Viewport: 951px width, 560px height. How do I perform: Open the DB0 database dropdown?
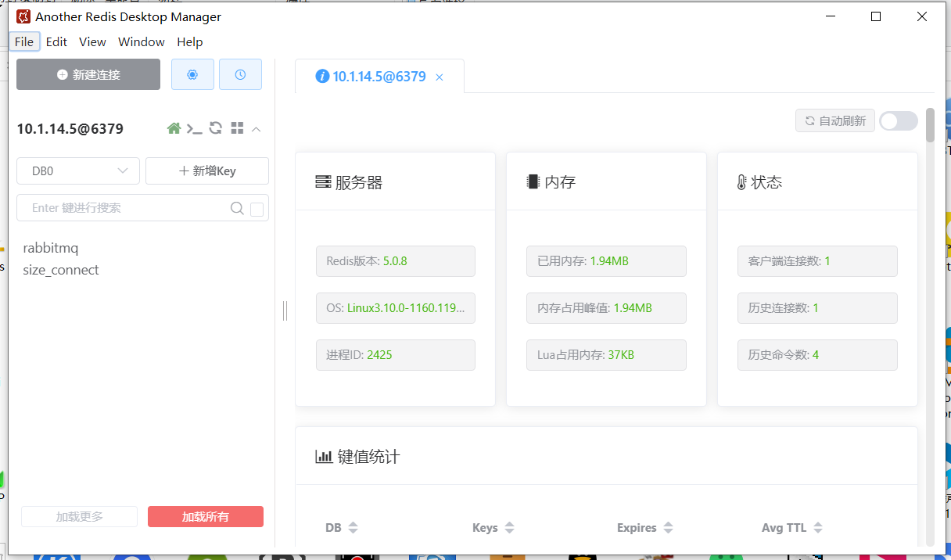coord(78,171)
